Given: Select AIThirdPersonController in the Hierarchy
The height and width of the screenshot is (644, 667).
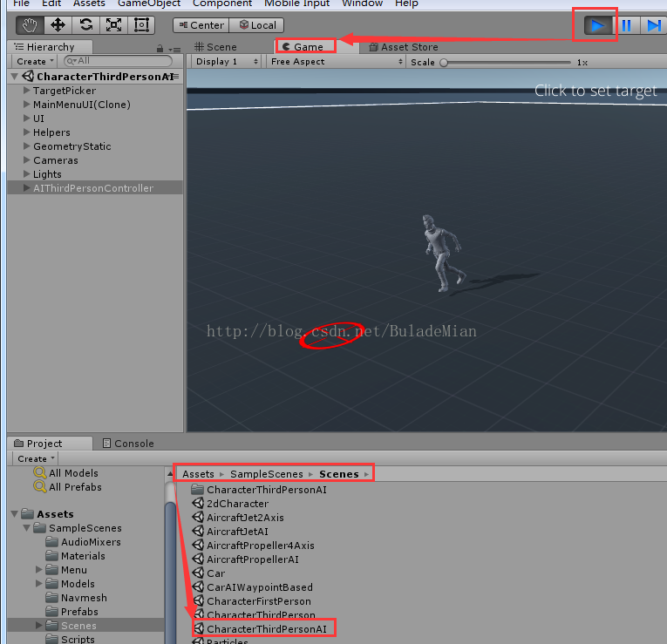Looking at the screenshot, I should [95, 188].
